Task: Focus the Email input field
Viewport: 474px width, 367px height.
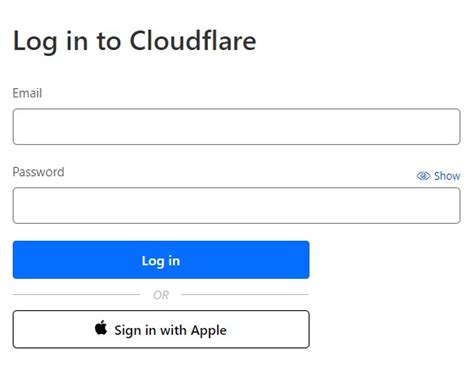Action: [x=237, y=127]
